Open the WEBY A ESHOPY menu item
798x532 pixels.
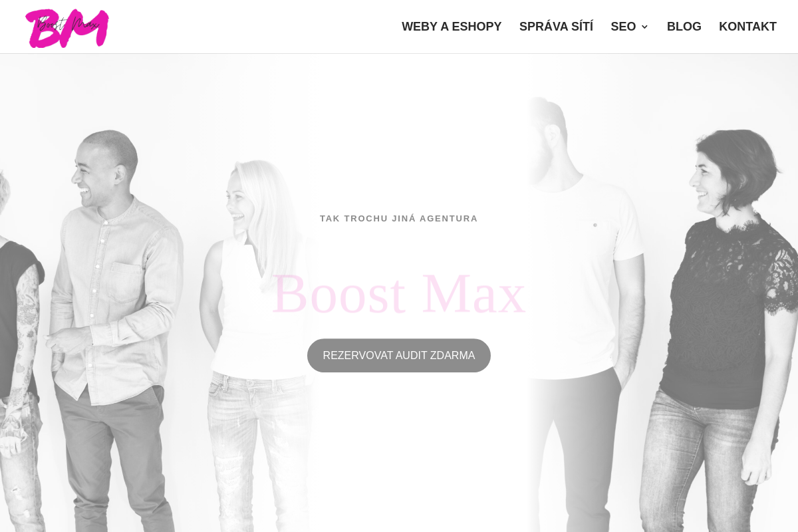452,27
